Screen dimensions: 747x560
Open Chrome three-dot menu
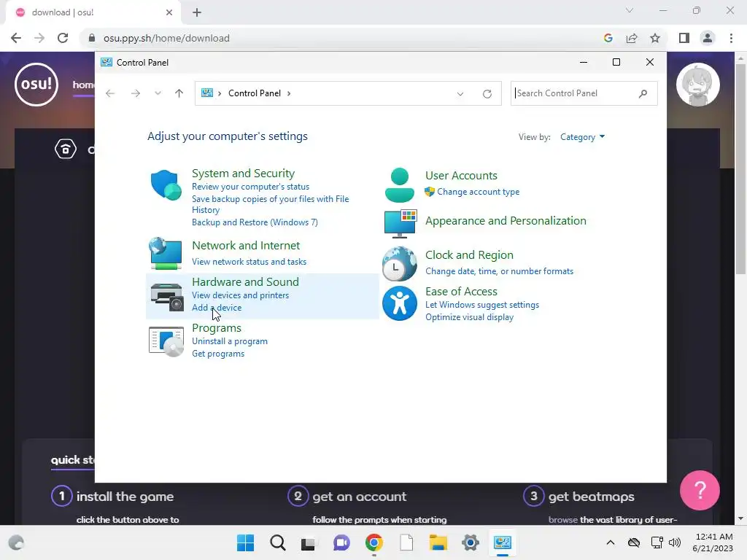pos(731,38)
